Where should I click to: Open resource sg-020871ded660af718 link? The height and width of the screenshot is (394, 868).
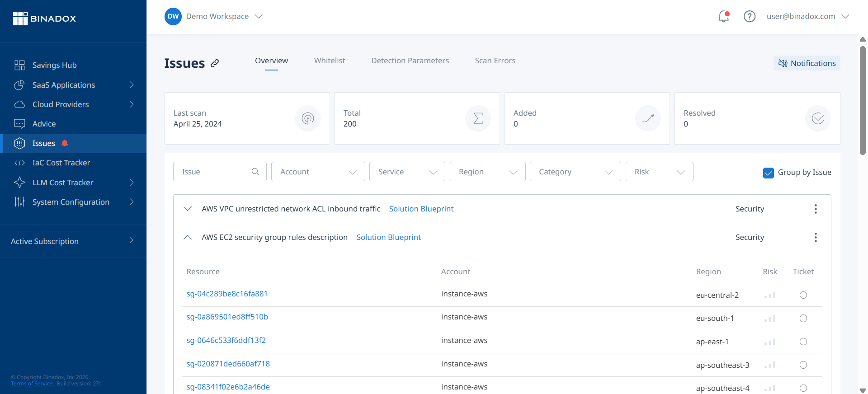pyautogui.click(x=228, y=364)
